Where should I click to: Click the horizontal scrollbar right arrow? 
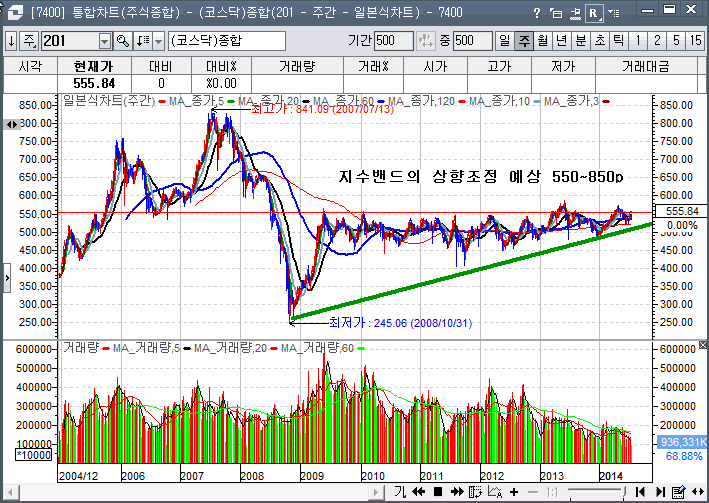pyautogui.click(x=375, y=493)
